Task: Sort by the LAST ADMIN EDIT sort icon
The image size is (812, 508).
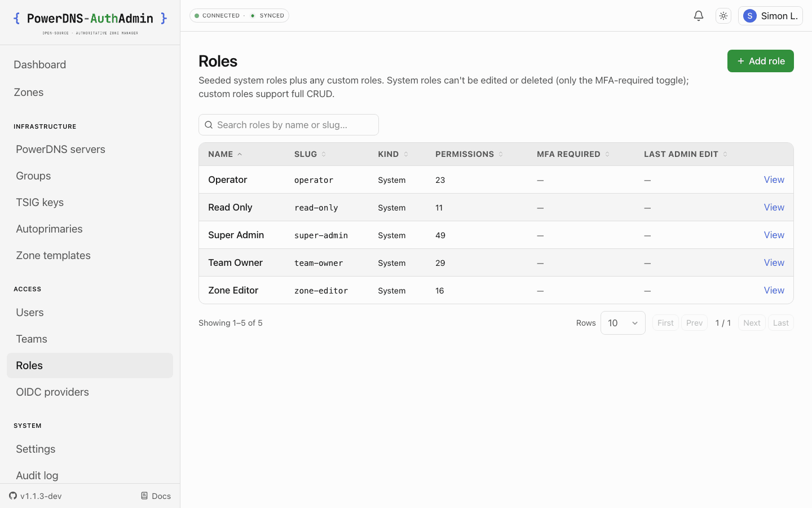Action: [x=725, y=154]
